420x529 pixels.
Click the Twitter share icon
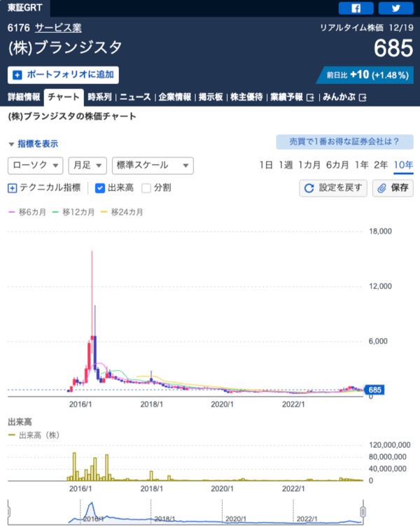[x=395, y=8]
